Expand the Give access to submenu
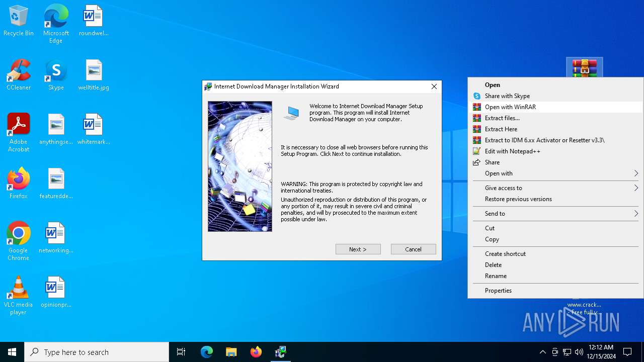Viewport: 644px width, 362px height. click(x=555, y=188)
